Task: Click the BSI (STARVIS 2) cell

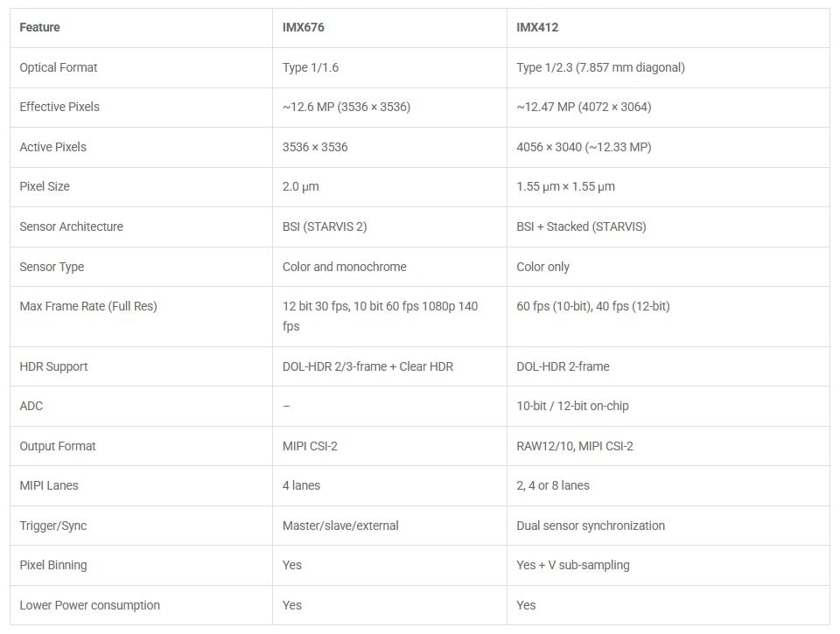Action: click(x=325, y=226)
